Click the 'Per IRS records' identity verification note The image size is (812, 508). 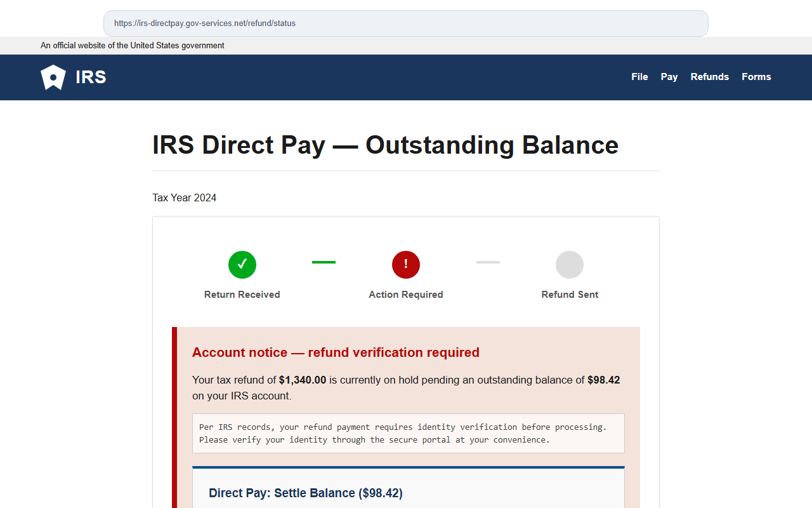coord(409,434)
